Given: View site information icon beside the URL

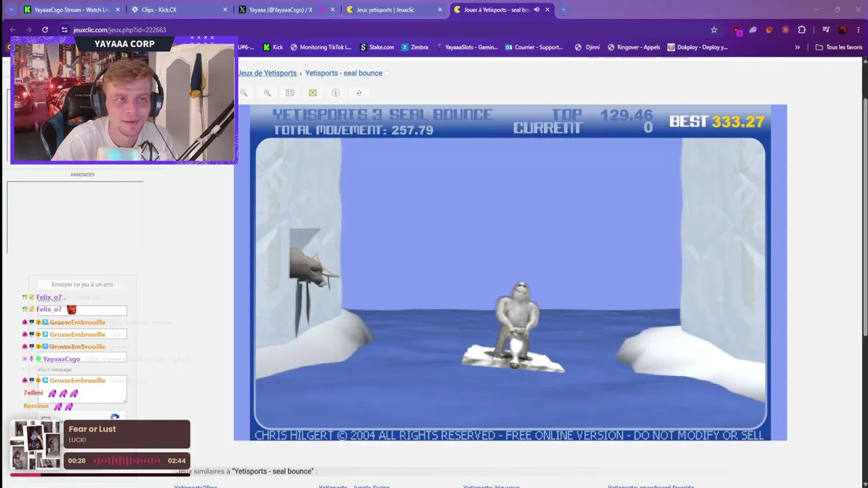Looking at the screenshot, I should point(64,30).
